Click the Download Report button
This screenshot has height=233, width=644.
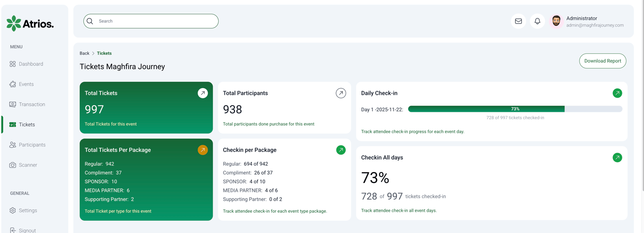[603, 61]
